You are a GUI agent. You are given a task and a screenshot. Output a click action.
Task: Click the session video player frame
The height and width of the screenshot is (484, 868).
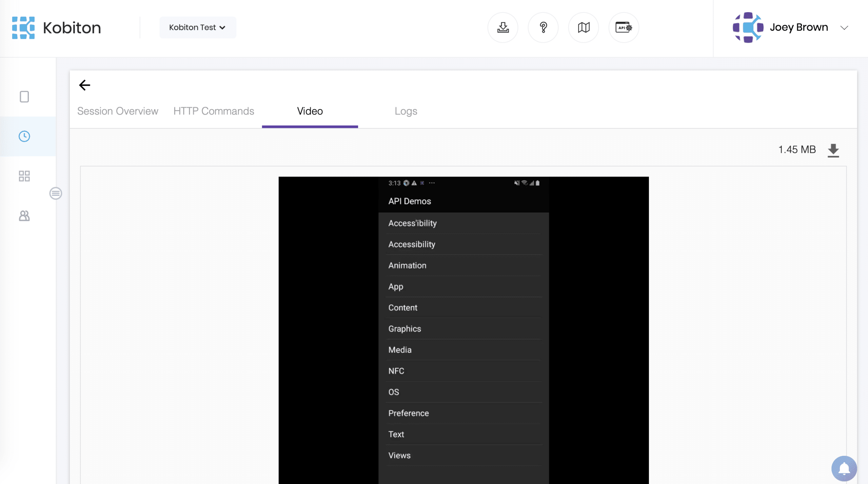463,329
